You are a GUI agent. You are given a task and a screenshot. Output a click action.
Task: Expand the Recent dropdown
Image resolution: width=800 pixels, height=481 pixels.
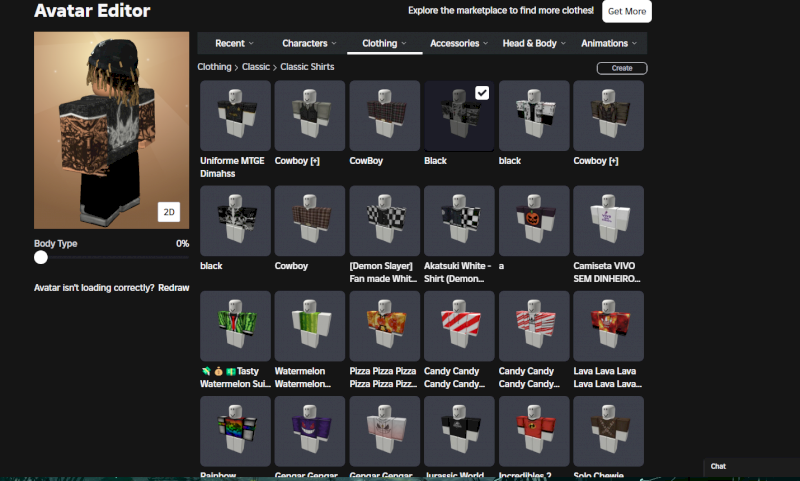234,43
